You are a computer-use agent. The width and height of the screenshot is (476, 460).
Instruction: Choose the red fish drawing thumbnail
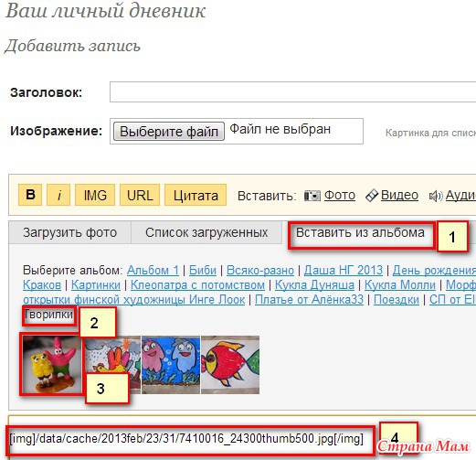230,365
